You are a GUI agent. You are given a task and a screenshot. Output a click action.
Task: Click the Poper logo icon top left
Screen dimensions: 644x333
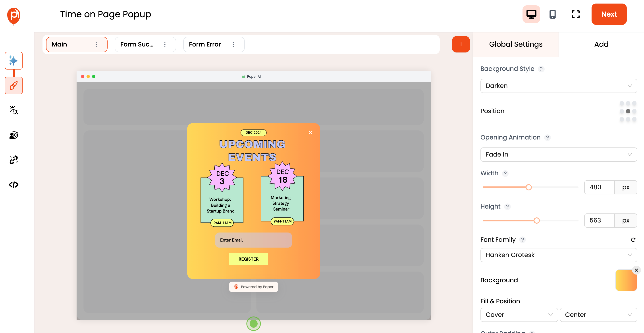(13, 14)
